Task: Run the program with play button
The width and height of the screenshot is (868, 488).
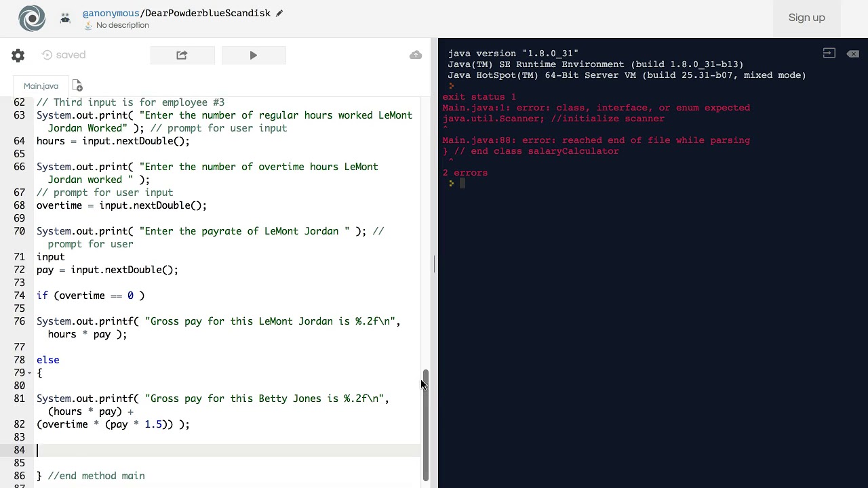Action: (254, 55)
